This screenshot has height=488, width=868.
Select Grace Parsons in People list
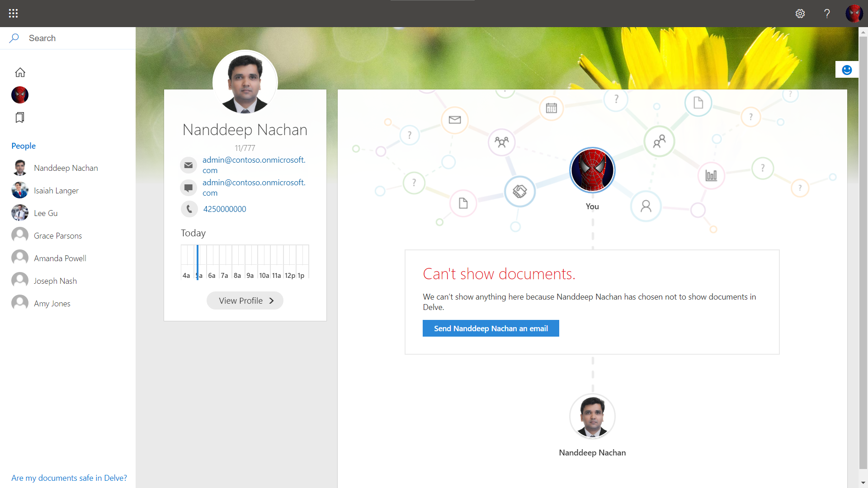point(57,236)
